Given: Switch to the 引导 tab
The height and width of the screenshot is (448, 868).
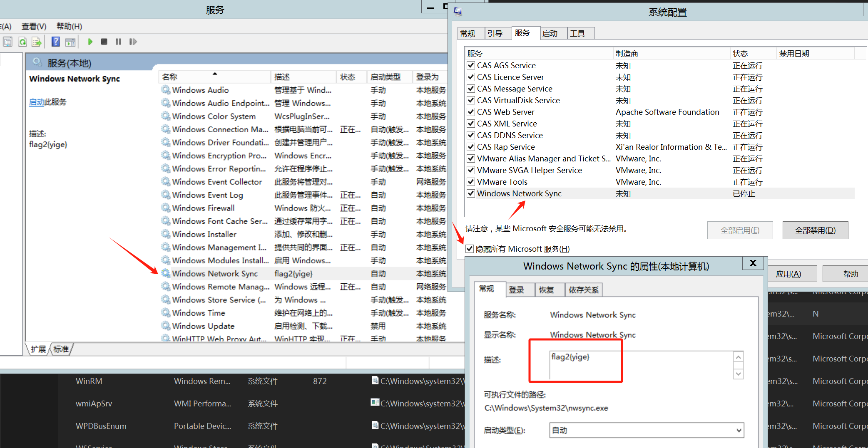Looking at the screenshot, I should [495, 33].
